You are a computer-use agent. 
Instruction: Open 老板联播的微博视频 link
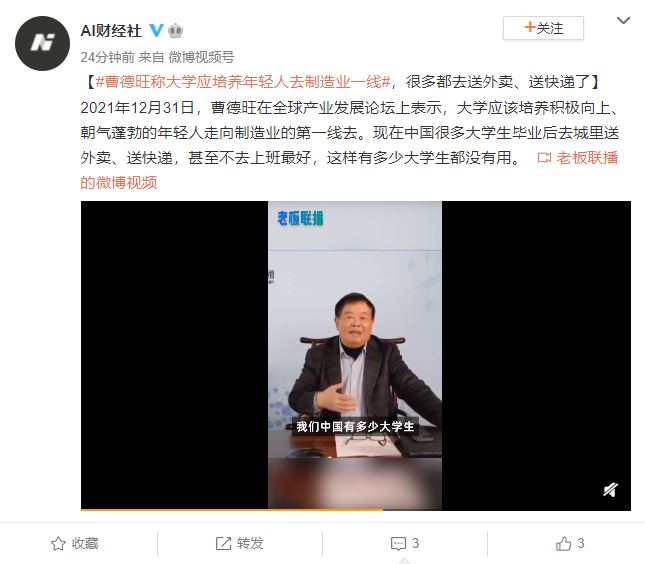(349, 170)
